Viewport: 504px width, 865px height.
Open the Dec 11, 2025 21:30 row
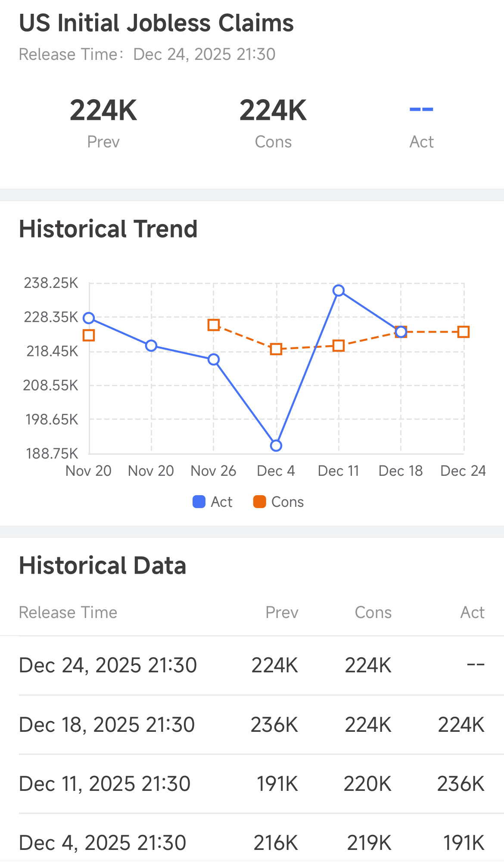(x=252, y=784)
